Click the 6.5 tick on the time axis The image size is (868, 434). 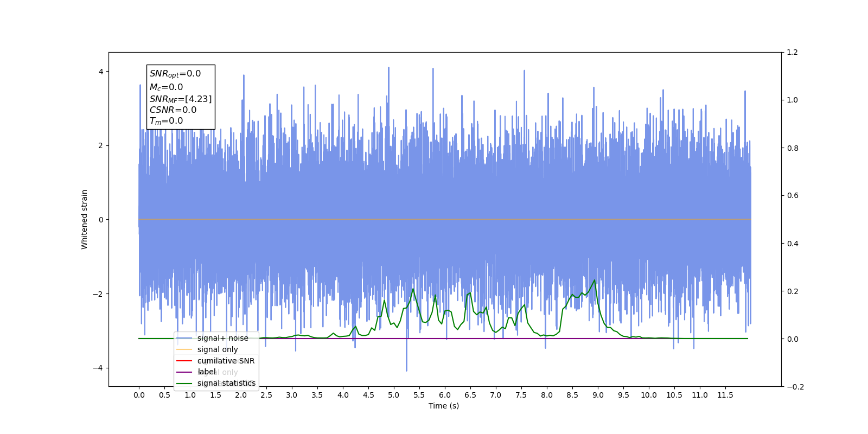pyautogui.click(x=470, y=395)
